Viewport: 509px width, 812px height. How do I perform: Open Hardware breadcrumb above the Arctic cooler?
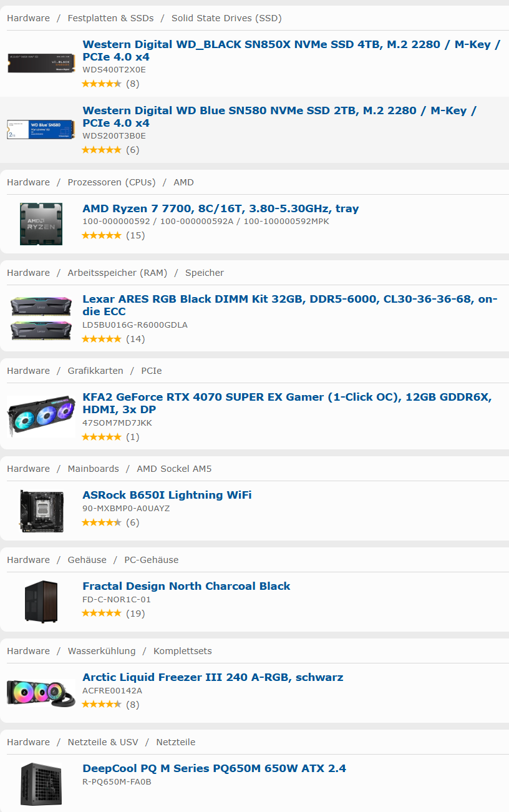28,651
